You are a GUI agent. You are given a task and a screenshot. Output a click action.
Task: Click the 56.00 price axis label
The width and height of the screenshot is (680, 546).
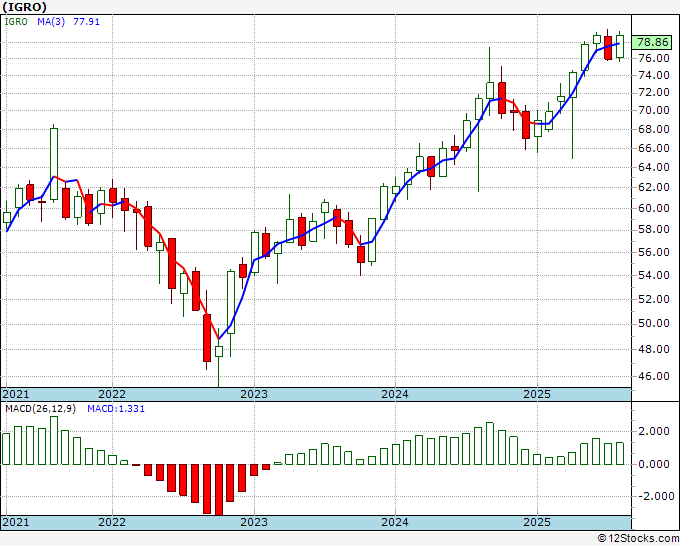tap(654, 252)
